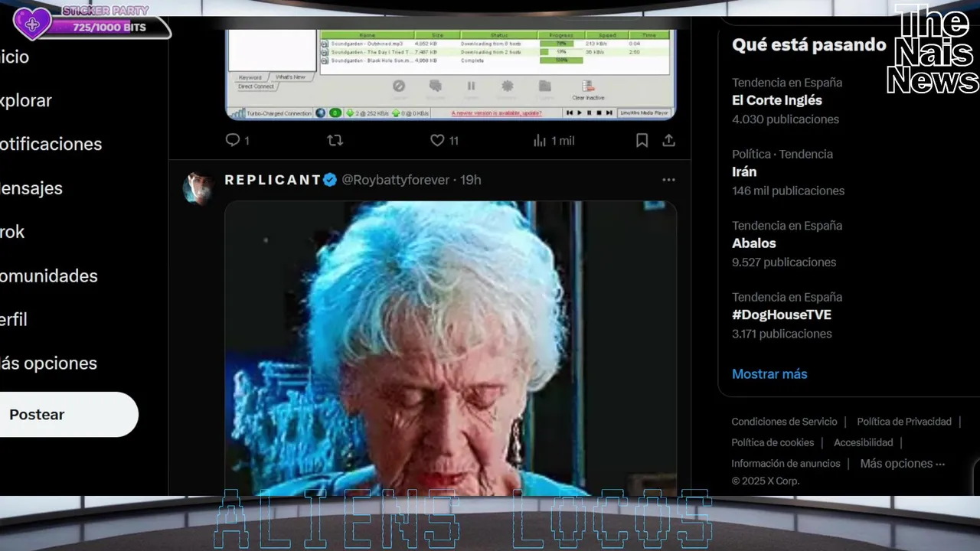Expand footer Más opciones ··· menu
Image resolution: width=980 pixels, height=551 pixels.
(x=903, y=464)
